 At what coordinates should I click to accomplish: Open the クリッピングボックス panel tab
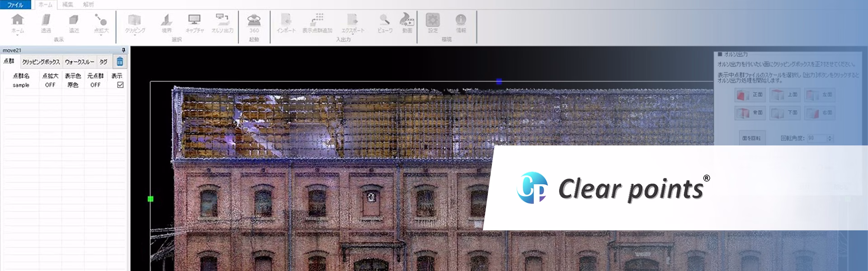click(41, 62)
